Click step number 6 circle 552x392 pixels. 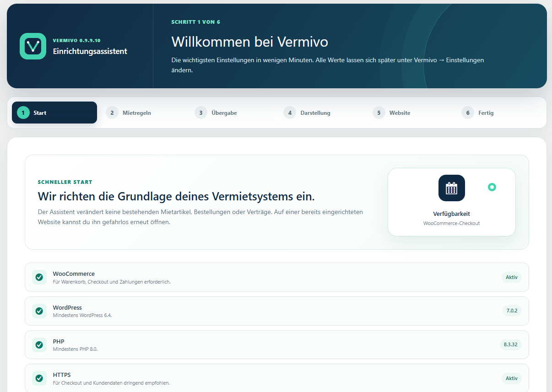468,113
